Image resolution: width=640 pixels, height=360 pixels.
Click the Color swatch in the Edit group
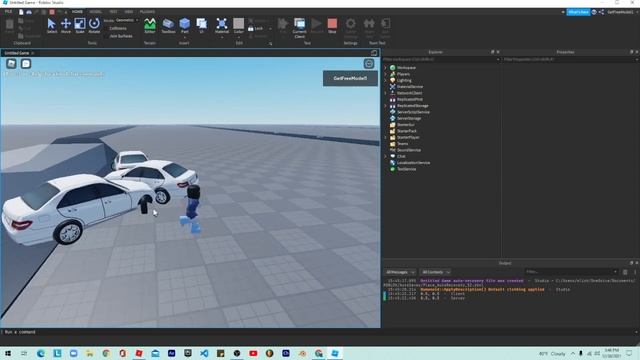coord(239,24)
